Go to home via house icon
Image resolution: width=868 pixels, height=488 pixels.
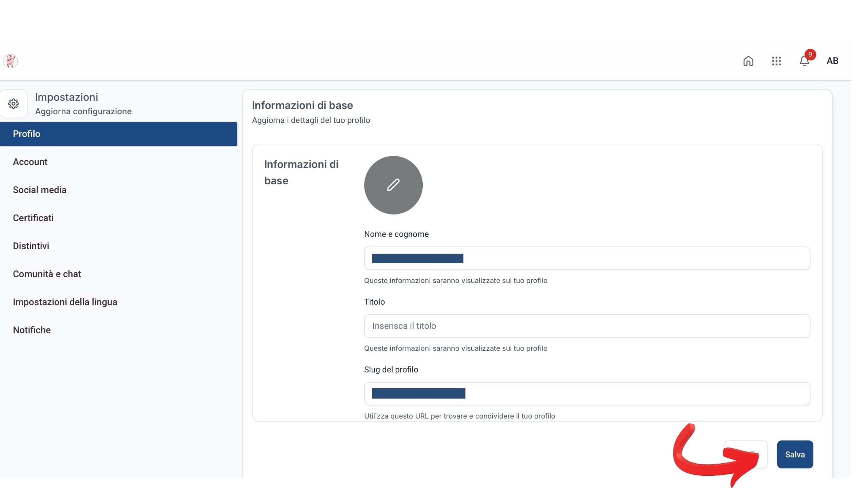748,61
